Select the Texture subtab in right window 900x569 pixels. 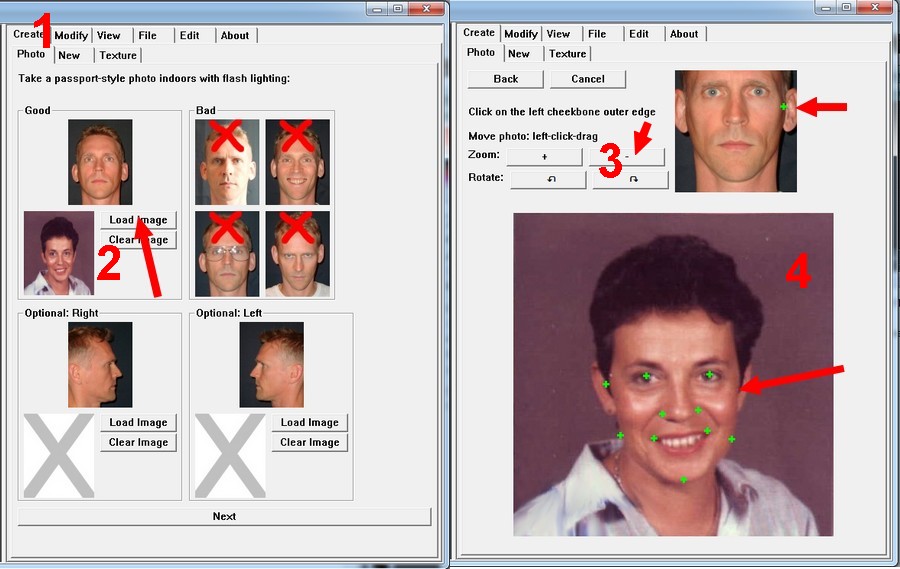tap(568, 54)
